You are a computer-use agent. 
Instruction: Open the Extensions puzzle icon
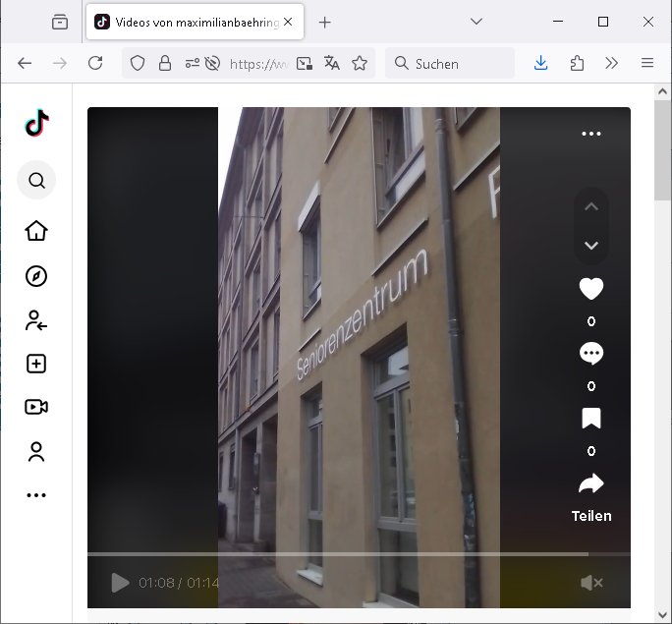coord(577,64)
